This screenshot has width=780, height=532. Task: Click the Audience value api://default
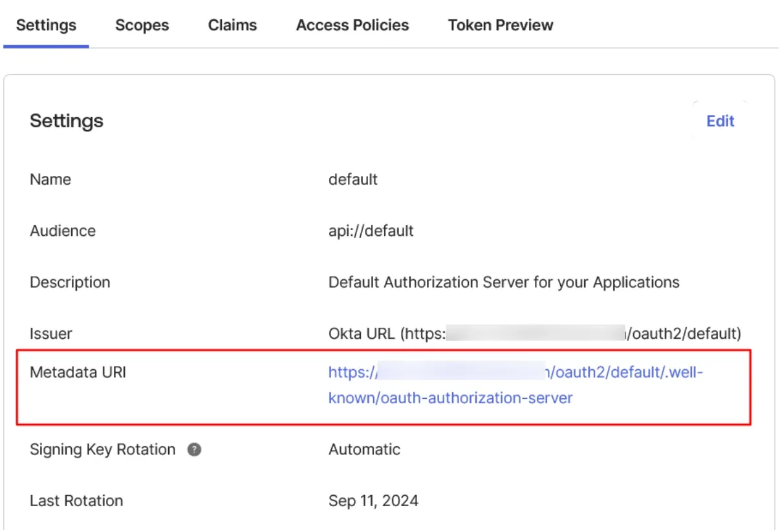click(371, 231)
